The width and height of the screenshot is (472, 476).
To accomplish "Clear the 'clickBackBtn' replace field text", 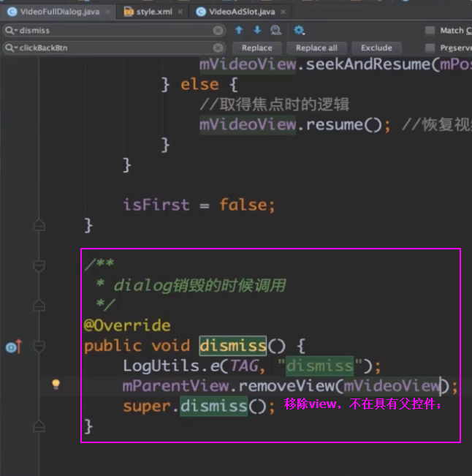I will [x=218, y=48].
